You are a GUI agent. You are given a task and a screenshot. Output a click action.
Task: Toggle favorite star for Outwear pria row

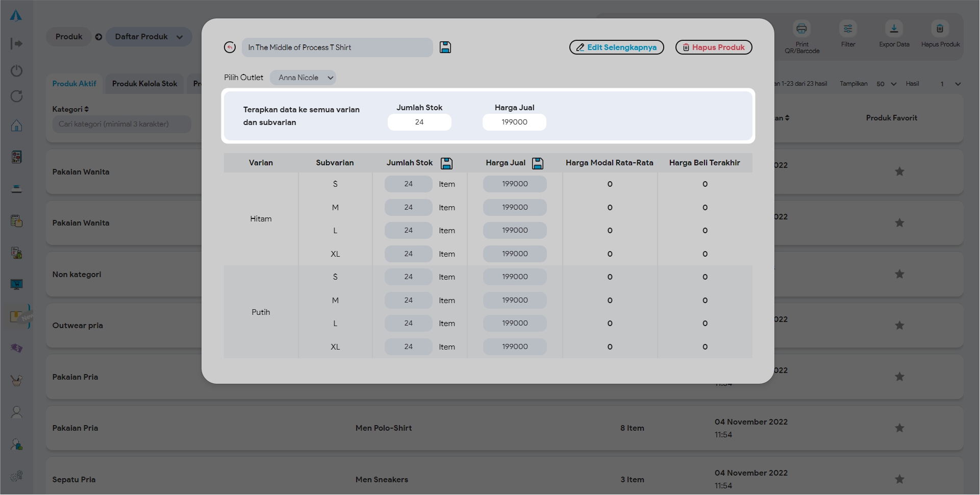tap(899, 326)
